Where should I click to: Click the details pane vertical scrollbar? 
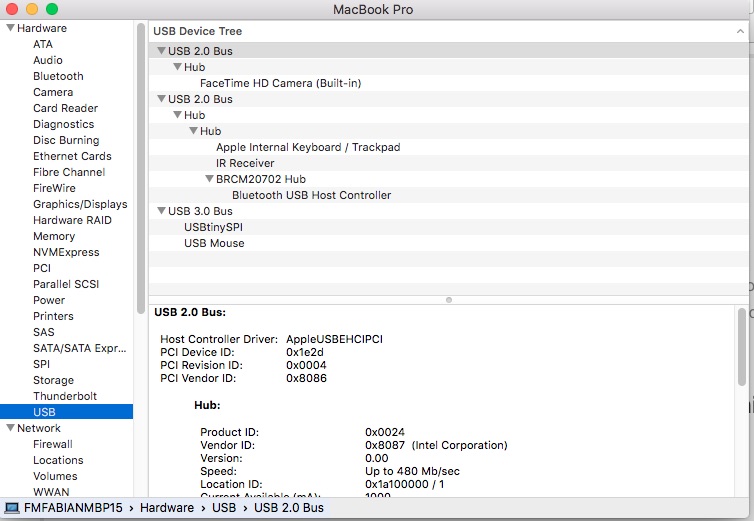click(x=742, y=346)
